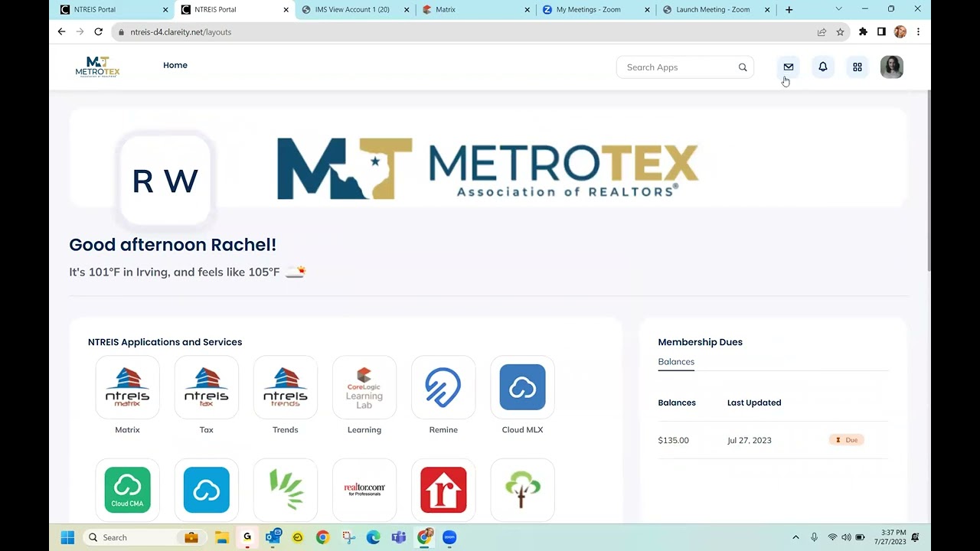Click the taskbar microphone icon
Viewport: 980px width, 551px height.
click(814, 537)
